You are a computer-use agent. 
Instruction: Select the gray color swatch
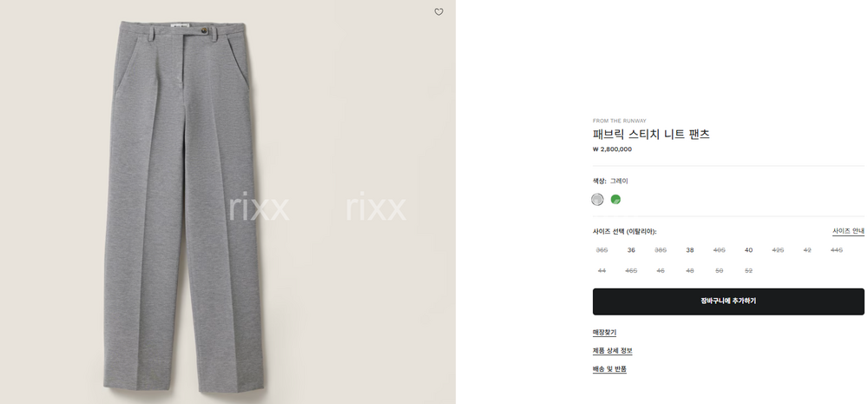tap(597, 199)
